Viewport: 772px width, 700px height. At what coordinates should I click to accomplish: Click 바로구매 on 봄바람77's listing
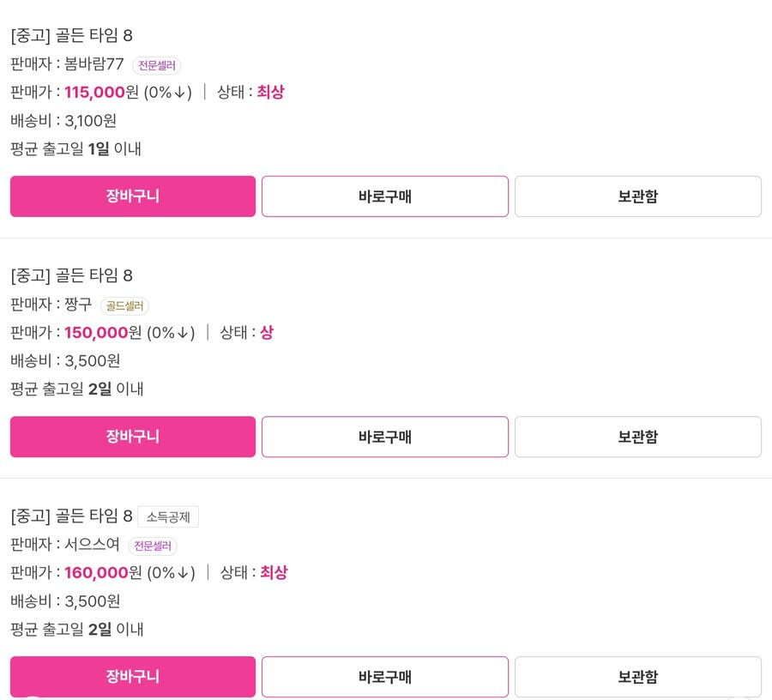384,196
